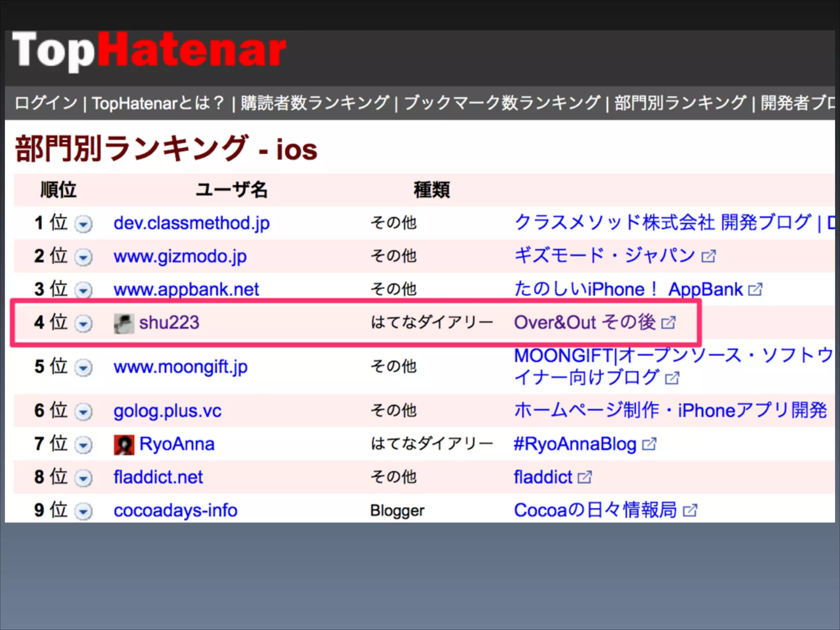Click the 部門別ランキング - ios page heading
The width and height of the screenshot is (840, 630).
pyautogui.click(x=166, y=148)
